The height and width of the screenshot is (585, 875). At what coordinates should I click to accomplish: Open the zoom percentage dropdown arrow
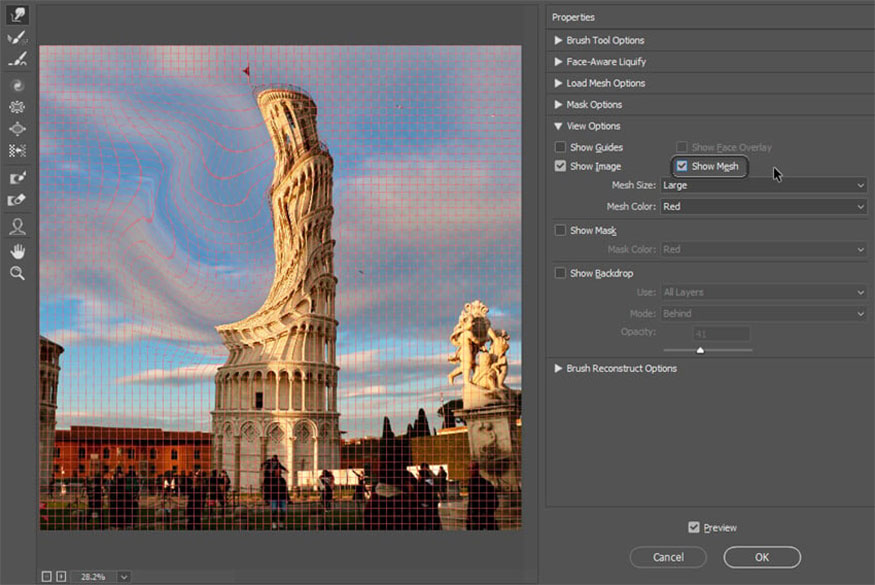point(124,576)
